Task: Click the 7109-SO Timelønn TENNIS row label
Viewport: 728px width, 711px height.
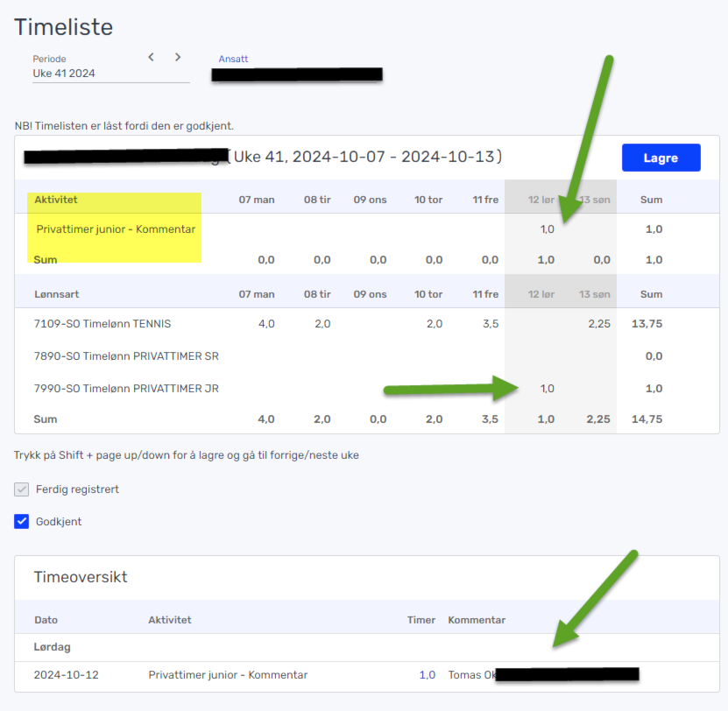Action: coord(102,324)
